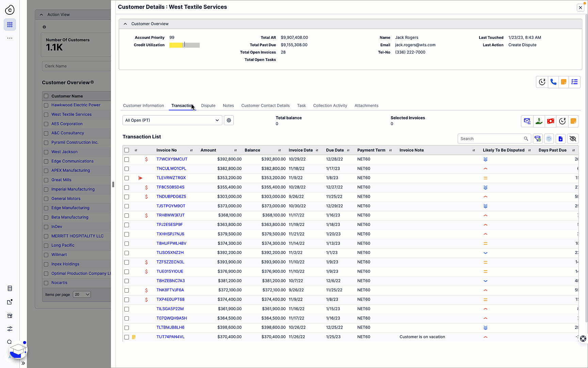Screen dimensions: 588x368
Task: Open the All Open (PT) filter dropdown
Action: click(172, 120)
